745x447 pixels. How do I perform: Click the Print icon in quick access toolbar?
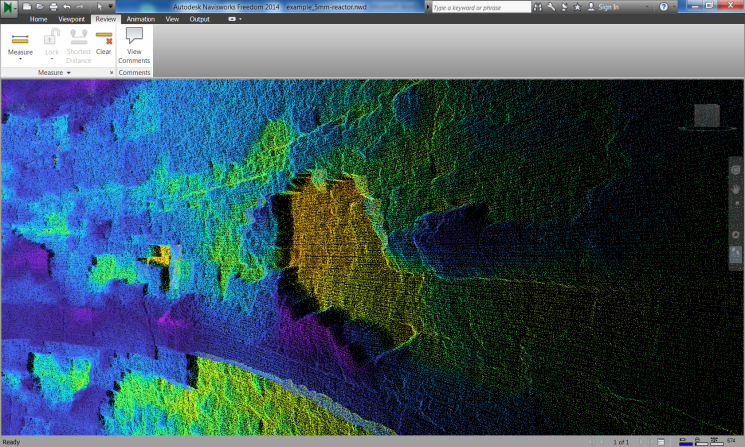point(53,6)
